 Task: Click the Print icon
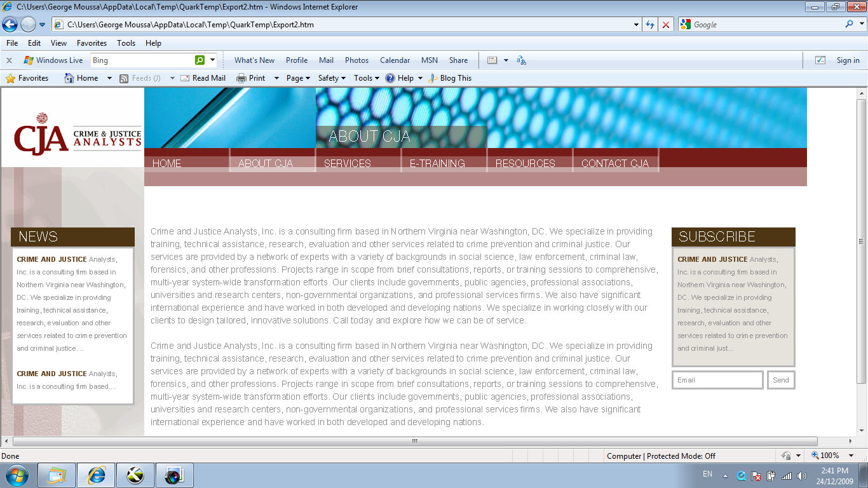click(241, 78)
